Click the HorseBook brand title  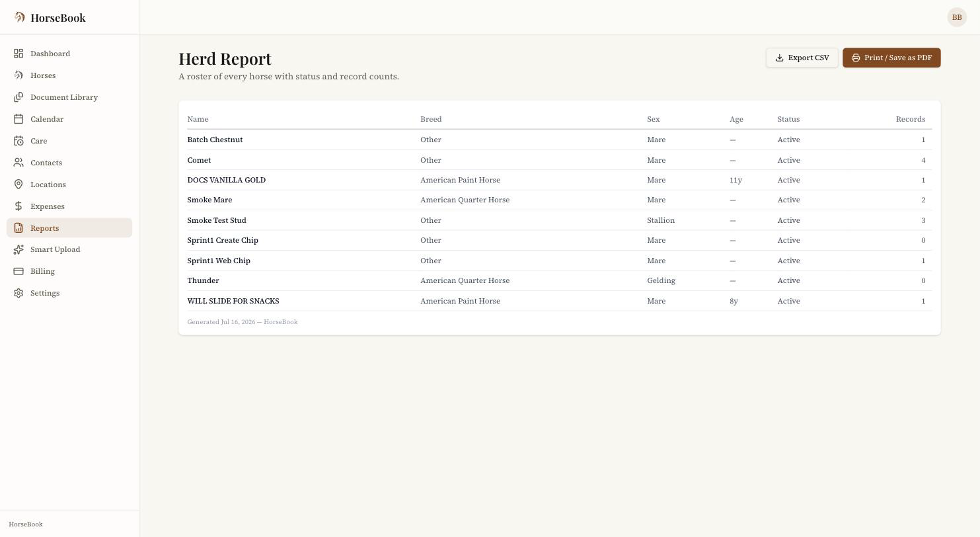(x=58, y=18)
